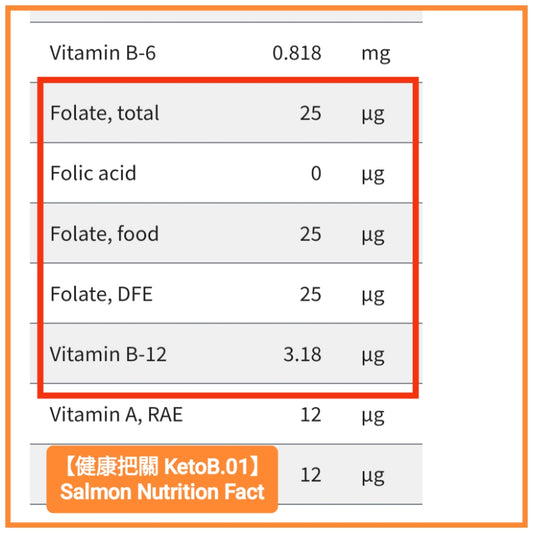Click the Folate, DFE label
Screen dimensions: 533x533
pyautogui.click(x=101, y=294)
